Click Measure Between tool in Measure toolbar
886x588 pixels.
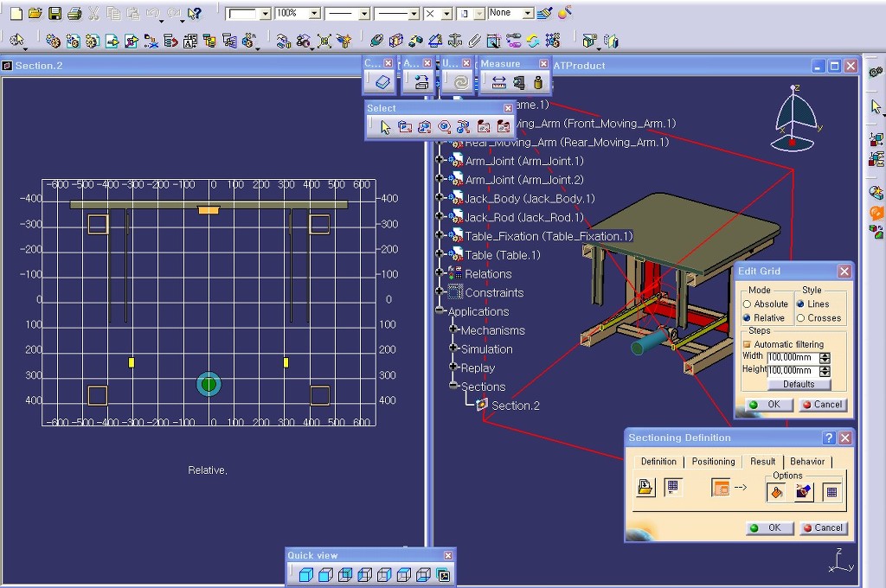point(498,83)
